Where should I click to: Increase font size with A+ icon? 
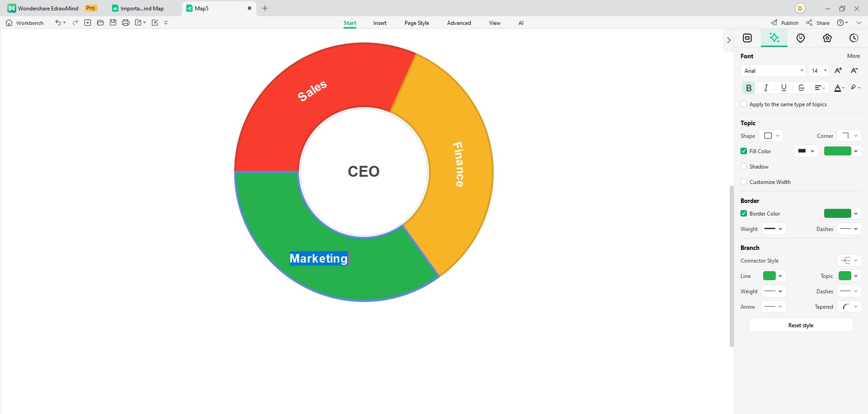tap(838, 71)
